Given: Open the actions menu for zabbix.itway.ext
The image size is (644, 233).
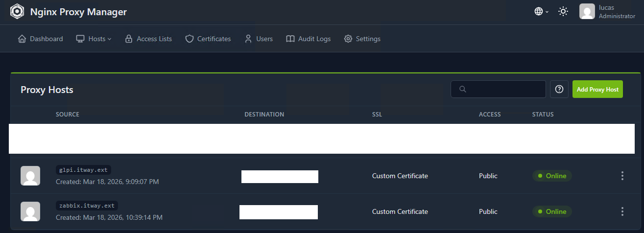Looking at the screenshot, I should pyautogui.click(x=622, y=211).
